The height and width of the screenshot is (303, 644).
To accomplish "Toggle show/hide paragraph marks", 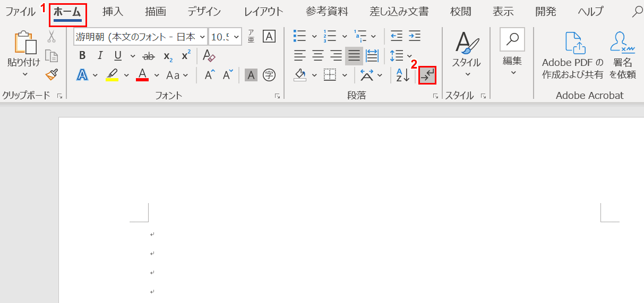I will (x=427, y=75).
